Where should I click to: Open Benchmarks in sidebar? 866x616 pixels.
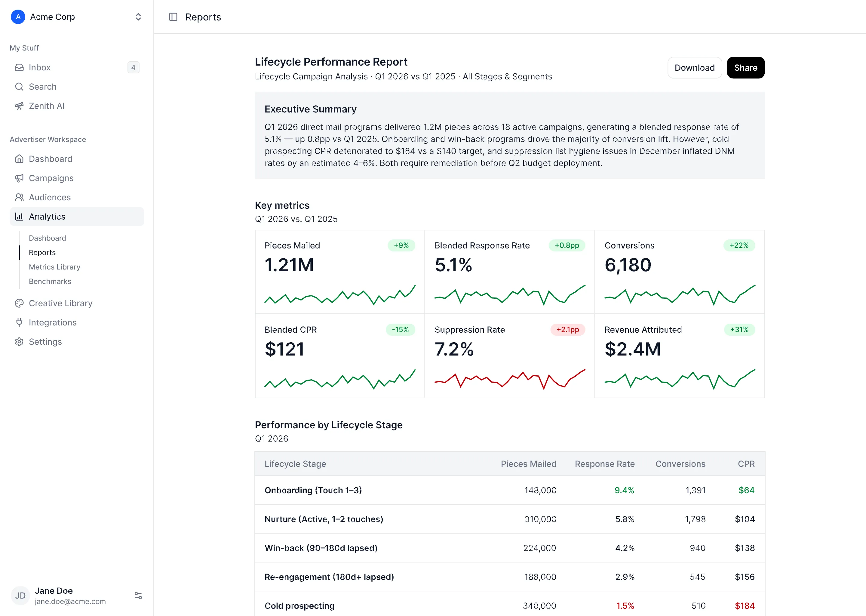click(x=50, y=281)
